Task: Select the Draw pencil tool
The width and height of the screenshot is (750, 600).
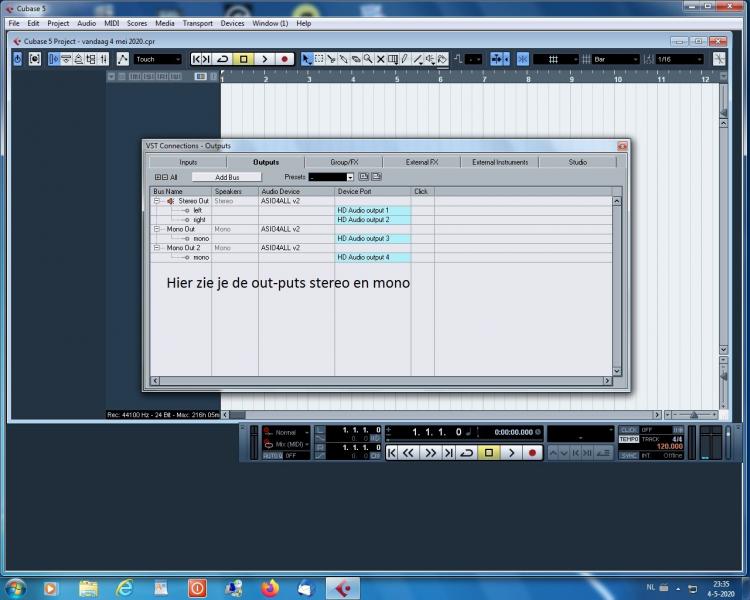Action: point(405,59)
